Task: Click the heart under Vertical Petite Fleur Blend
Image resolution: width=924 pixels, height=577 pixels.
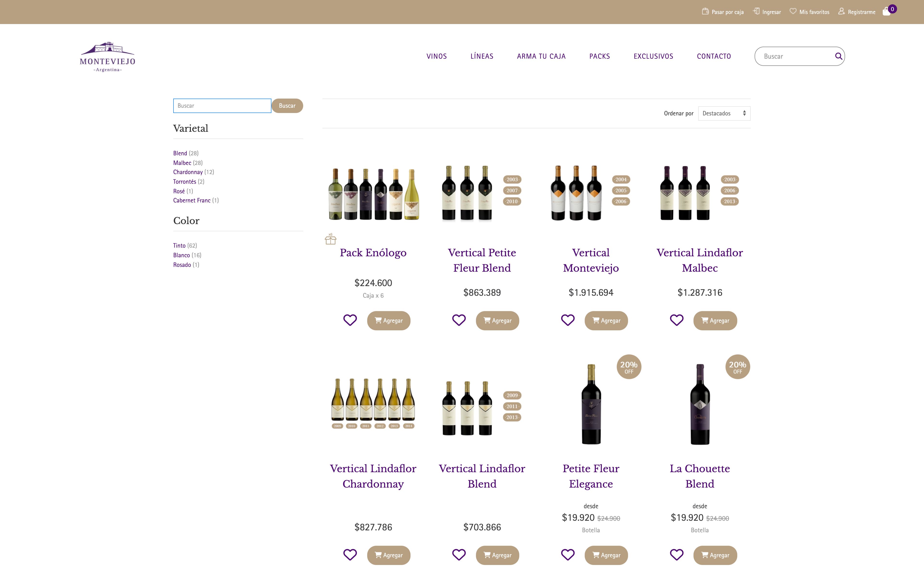Action: (x=459, y=320)
